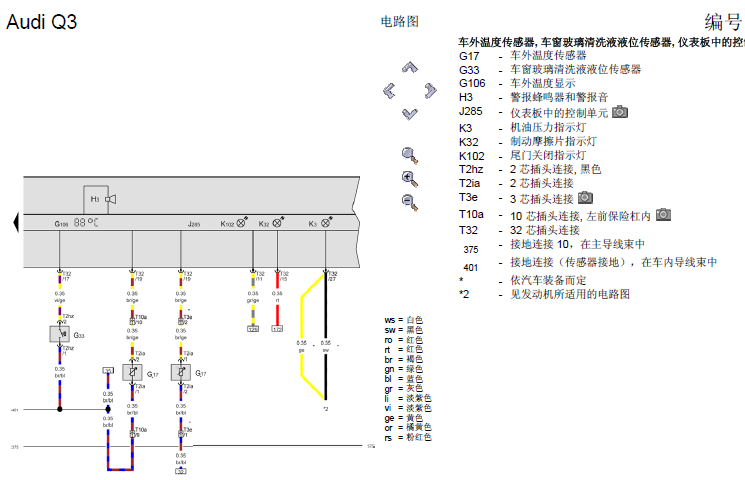
Task: Select note row * 依汽车装备而定
Action: click(x=523, y=280)
